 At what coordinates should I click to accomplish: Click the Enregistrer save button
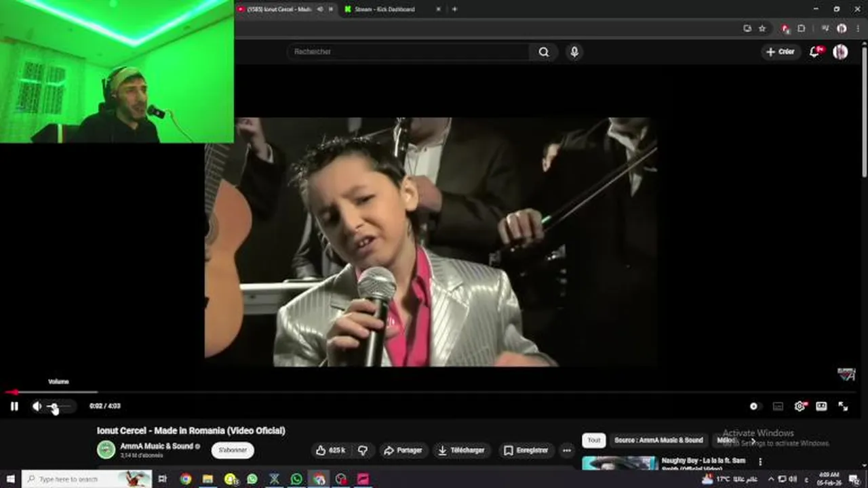pos(526,450)
